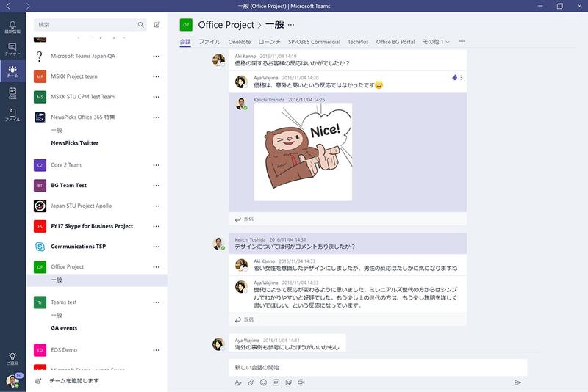Go back with the title bar arrow

8,6
